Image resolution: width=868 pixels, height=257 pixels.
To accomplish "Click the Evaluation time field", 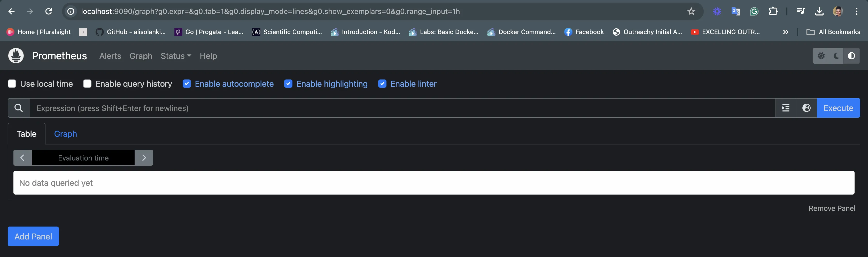I will (x=83, y=158).
